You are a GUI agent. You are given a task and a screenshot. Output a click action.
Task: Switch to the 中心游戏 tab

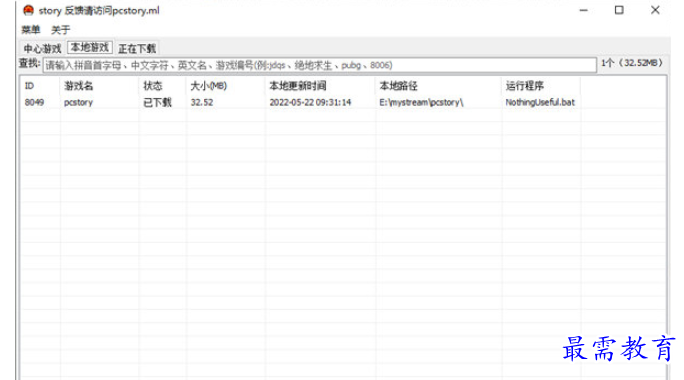click(x=42, y=48)
